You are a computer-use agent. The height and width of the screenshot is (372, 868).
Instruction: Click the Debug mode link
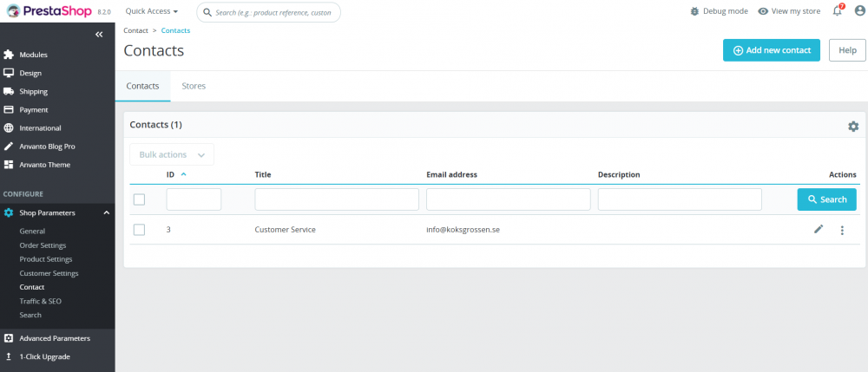click(x=719, y=11)
